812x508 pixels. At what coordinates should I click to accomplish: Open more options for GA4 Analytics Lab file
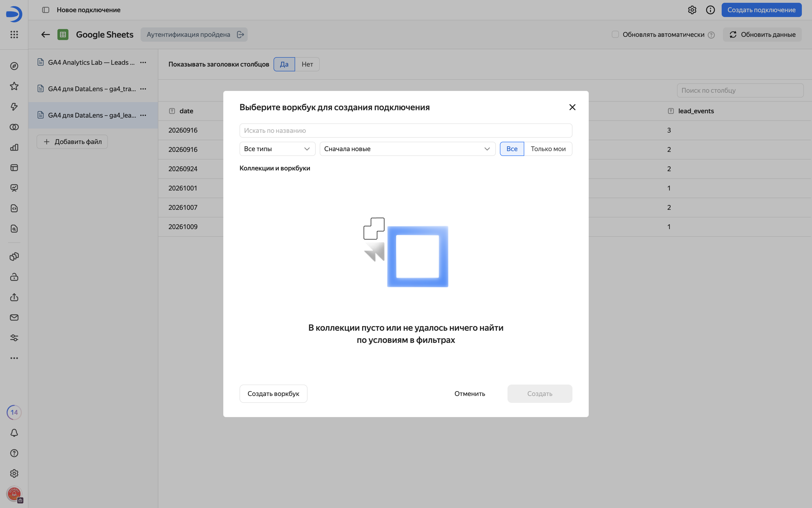[143, 62]
